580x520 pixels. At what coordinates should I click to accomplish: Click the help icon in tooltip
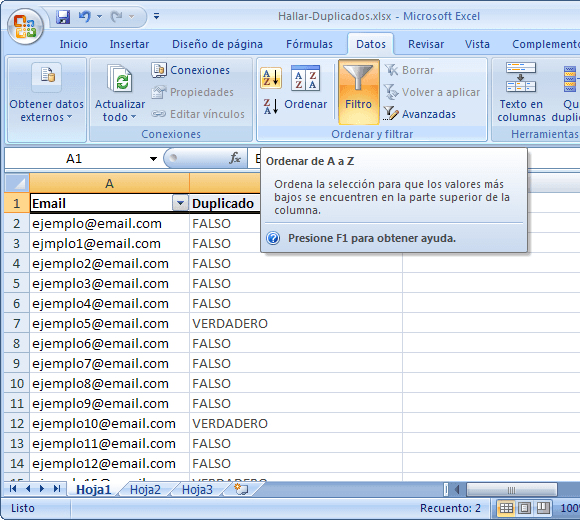pos(273,238)
